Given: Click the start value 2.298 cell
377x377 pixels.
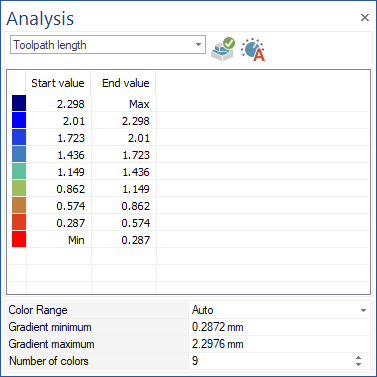Looking at the screenshot, I should coord(58,104).
